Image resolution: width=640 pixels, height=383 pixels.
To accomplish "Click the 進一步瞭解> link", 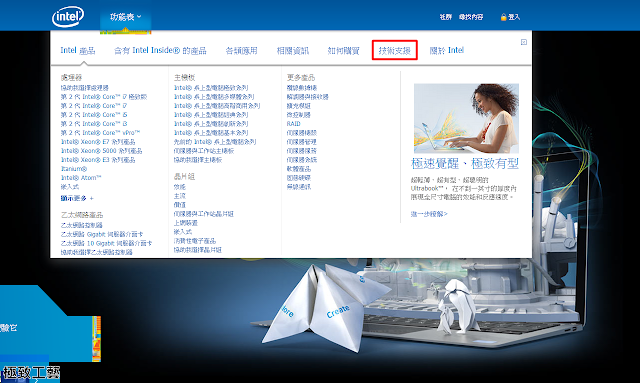I will coord(429,214).
